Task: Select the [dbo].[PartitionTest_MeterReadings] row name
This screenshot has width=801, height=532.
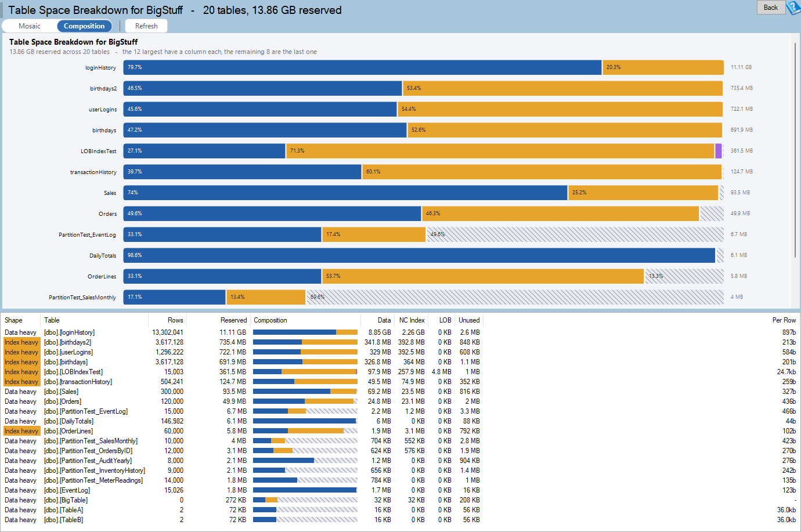Action: (x=93, y=480)
